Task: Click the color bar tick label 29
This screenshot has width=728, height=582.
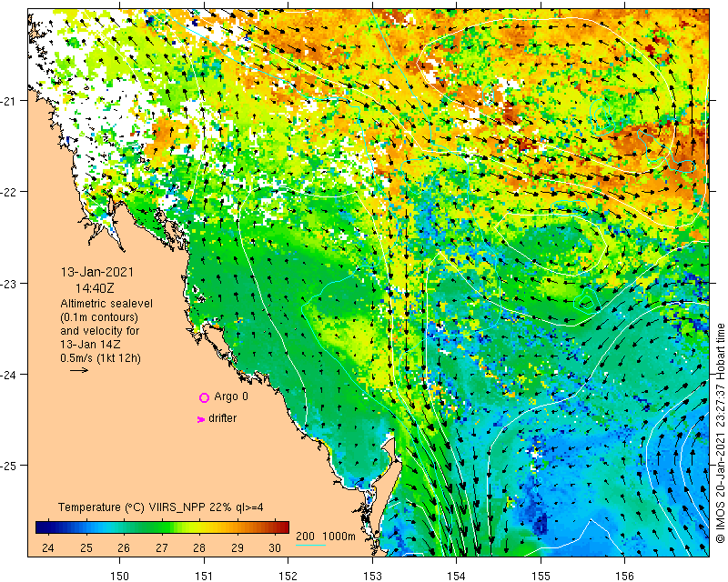Action: point(238,548)
